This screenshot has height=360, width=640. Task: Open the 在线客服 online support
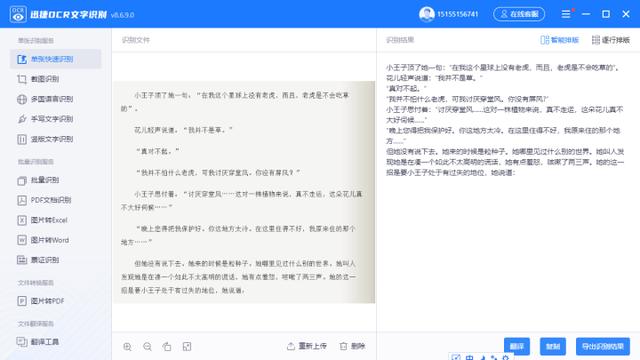click(x=519, y=14)
